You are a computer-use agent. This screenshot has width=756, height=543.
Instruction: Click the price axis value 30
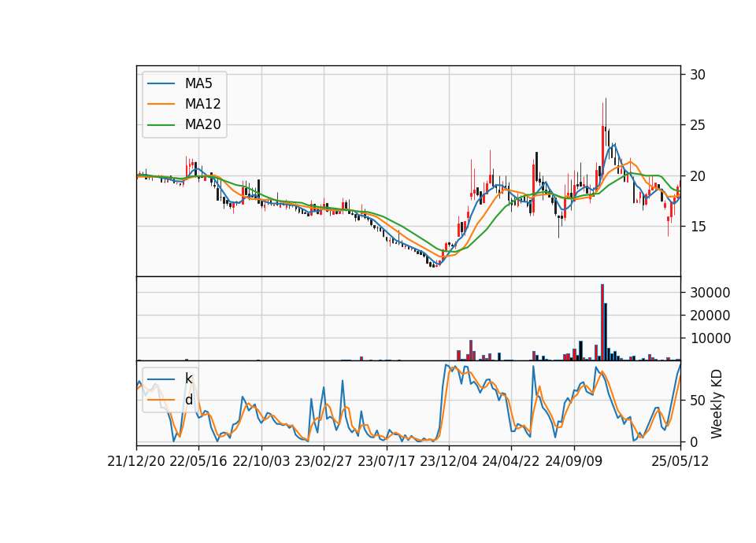tap(698, 75)
